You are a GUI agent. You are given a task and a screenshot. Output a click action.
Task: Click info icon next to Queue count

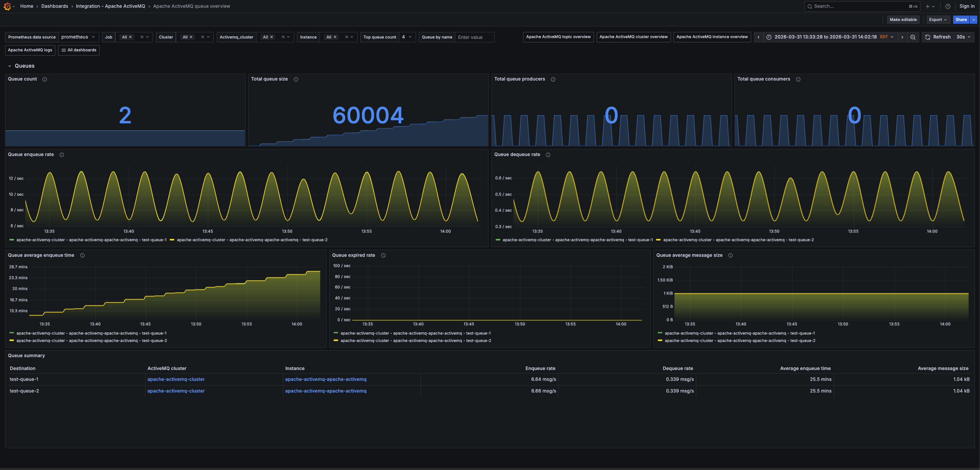pos(45,79)
